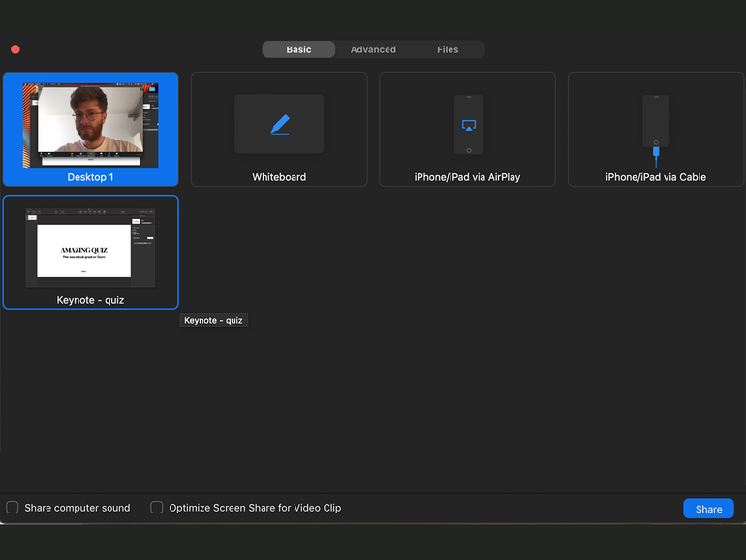Image resolution: width=746 pixels, height=560 pixels.
Task: Select the Whiteboard pen icon
Action: [x=279, y=124]
